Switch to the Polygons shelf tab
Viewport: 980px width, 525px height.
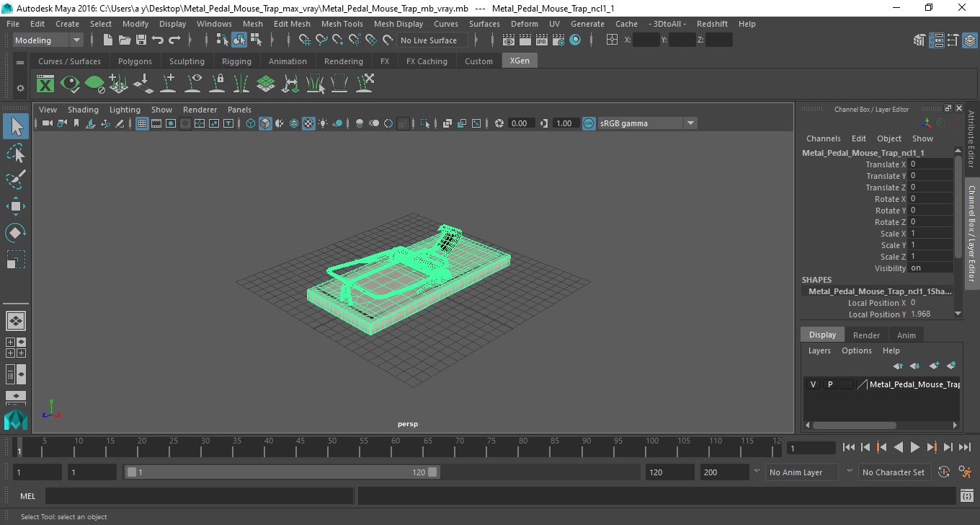point(135,61)
